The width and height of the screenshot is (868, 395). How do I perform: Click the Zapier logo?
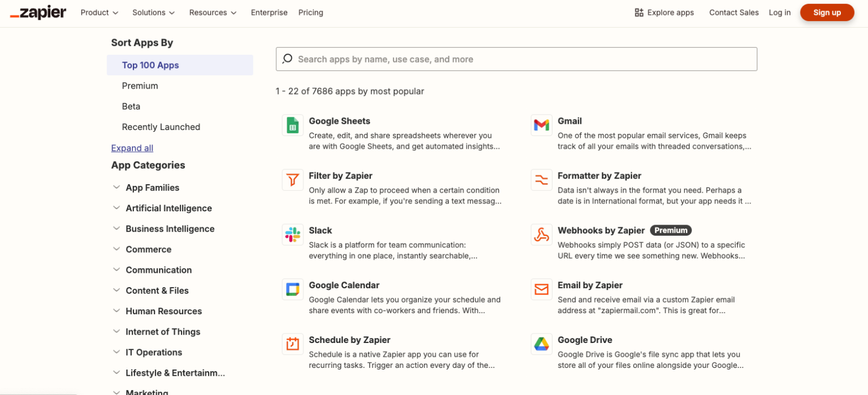coord(38,13)
